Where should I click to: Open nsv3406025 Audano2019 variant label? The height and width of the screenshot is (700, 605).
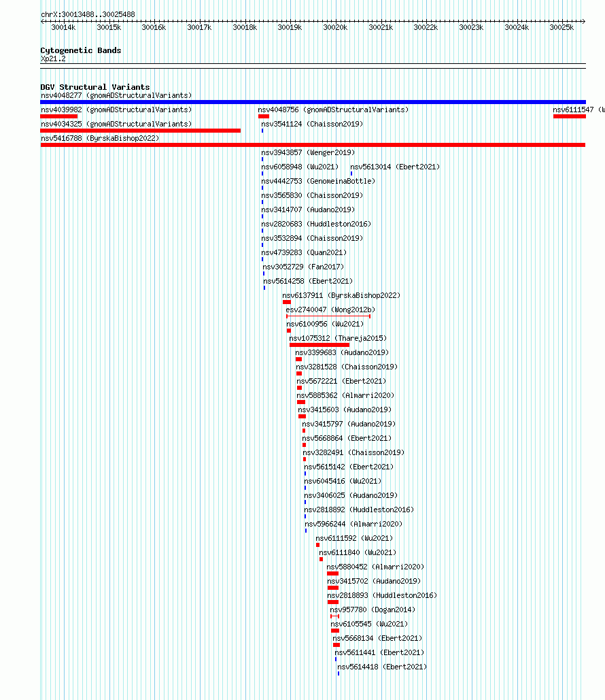[x=351, y=495]
